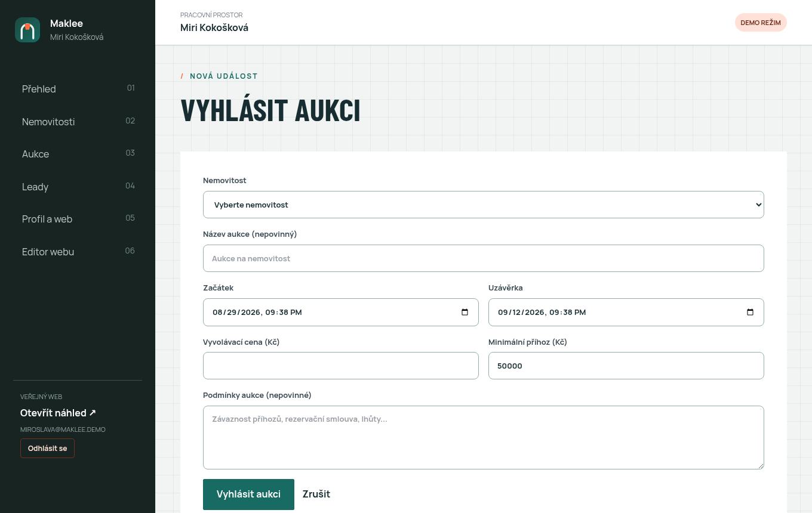Open calendar picker in Začátek field
The image size is (812, 513).
point(465,312)
